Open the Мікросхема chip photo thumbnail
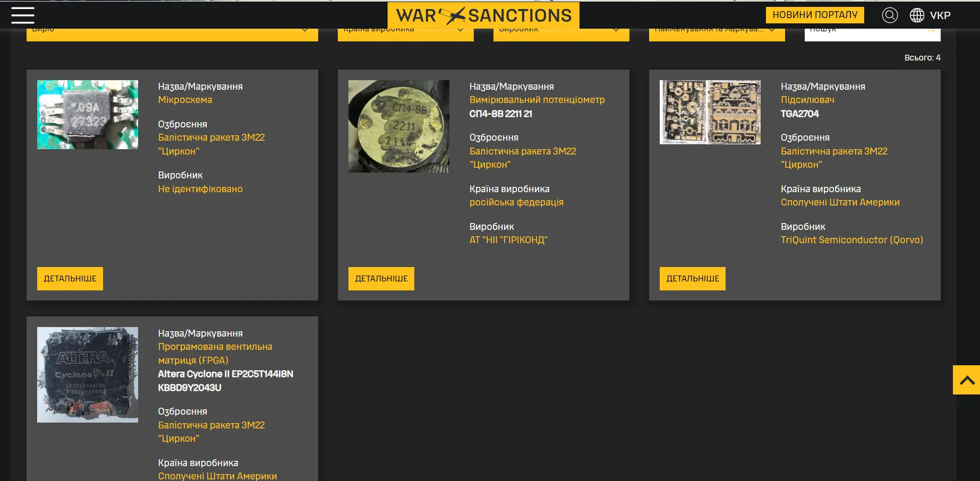This screenshot has width=980, height=481. point(88,115)
